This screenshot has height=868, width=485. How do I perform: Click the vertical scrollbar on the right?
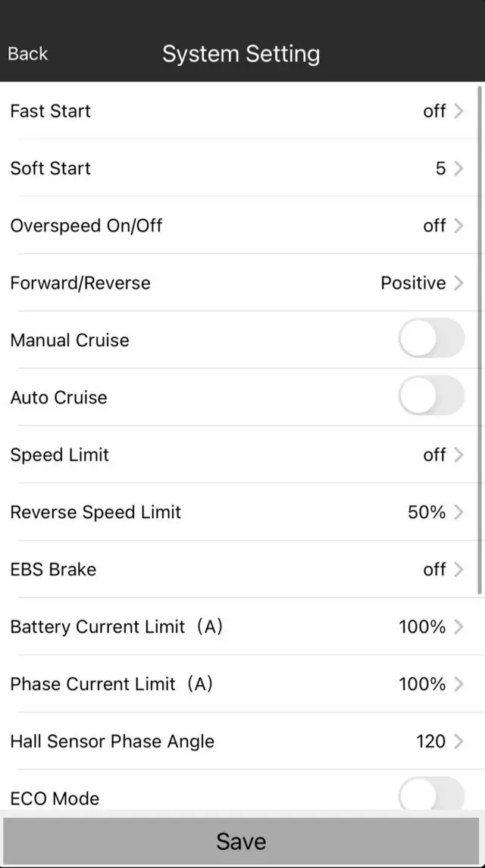click(480, 341)
